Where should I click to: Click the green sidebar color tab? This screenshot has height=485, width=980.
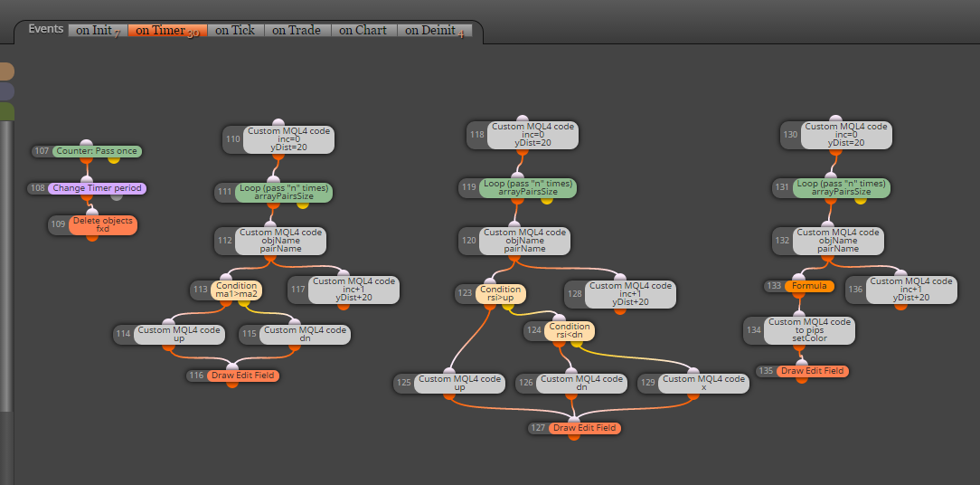tap(7, 111)
